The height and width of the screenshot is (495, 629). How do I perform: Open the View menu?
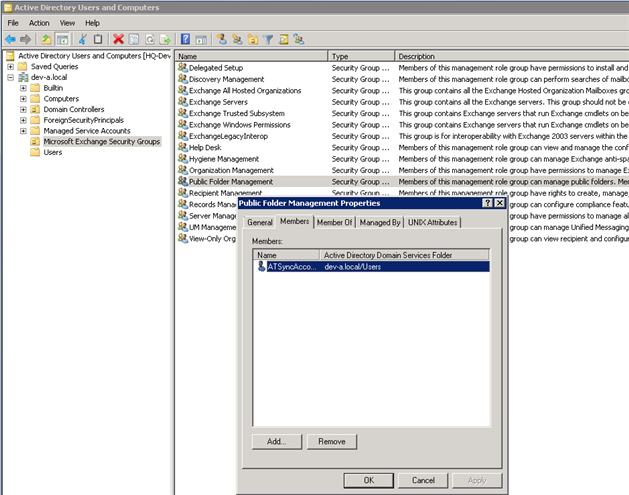pyautogui.click(x=67, y=22)
